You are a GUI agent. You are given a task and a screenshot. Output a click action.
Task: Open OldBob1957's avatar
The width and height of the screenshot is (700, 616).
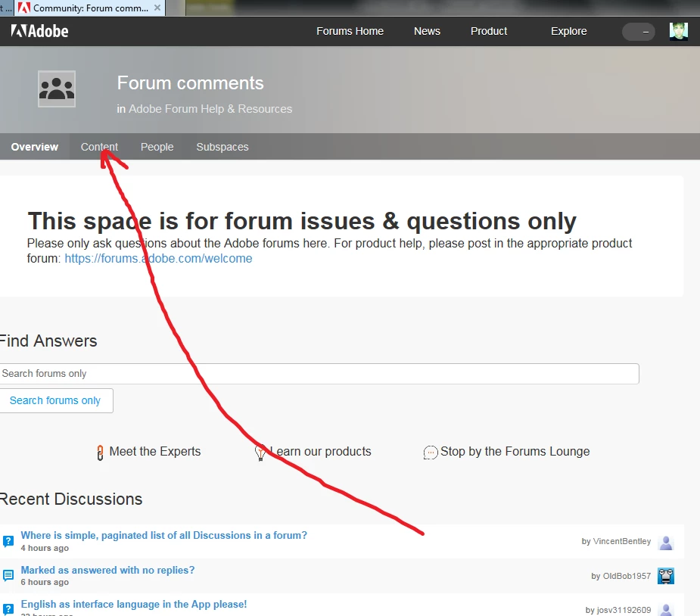pos(666,576)
